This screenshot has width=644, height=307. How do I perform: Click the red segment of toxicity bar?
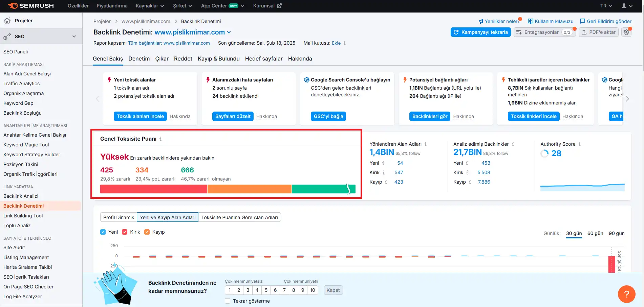point(153,189)
